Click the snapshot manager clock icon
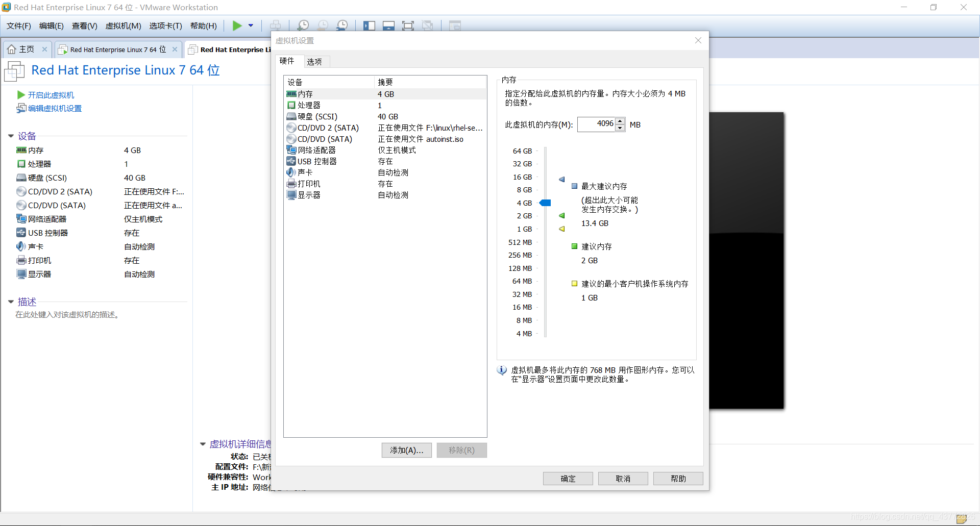The height and width of the screenshot is (526, 980). (342, 26)
